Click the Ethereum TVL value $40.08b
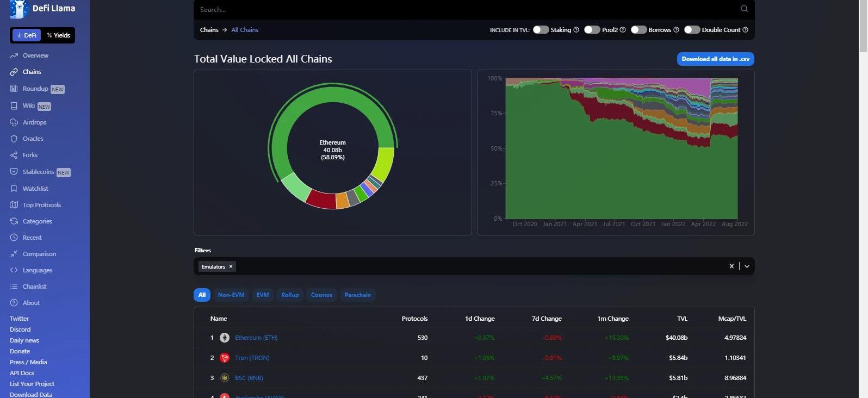The image size is (868, 398). coord(677,338)
